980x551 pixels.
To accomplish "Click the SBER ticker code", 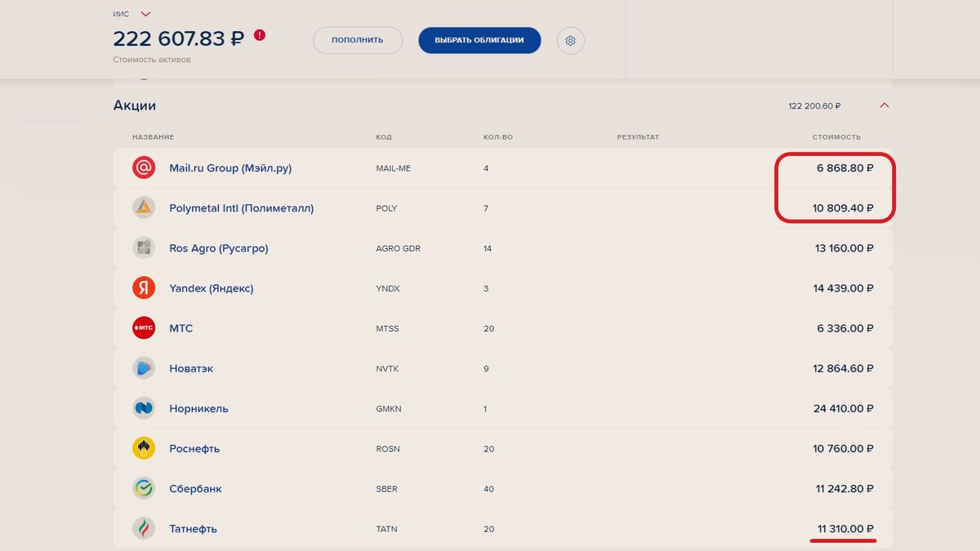I will pos(386,489).
